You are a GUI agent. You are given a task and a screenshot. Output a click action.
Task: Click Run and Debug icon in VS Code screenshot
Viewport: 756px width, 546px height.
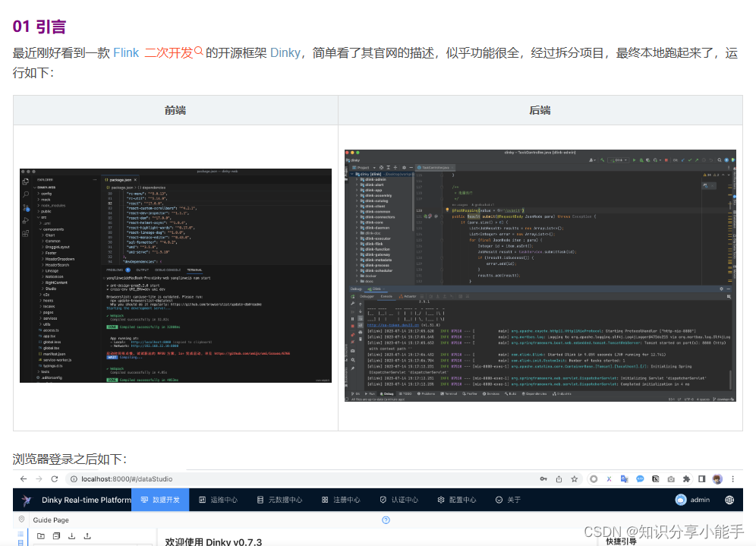(26, 220)
